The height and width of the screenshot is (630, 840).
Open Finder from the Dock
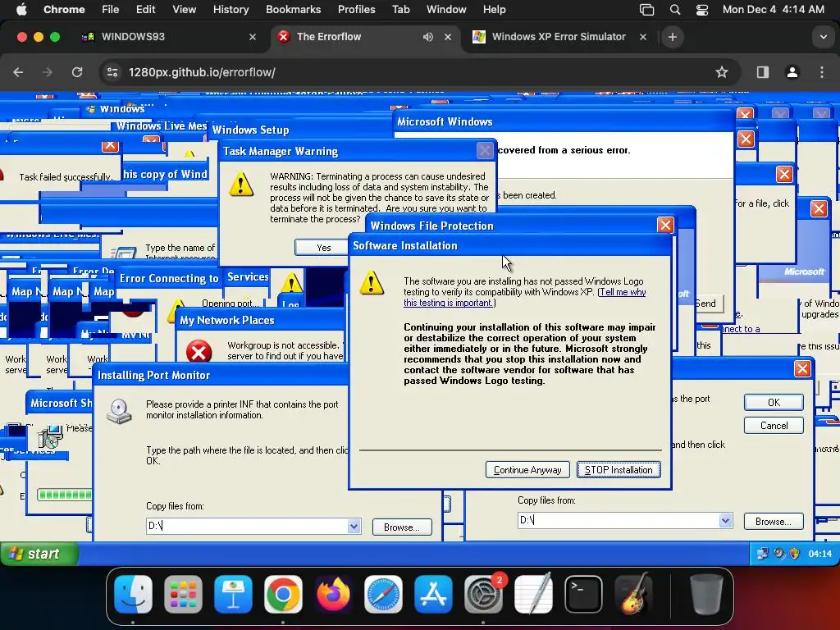[x=133, y=594]
